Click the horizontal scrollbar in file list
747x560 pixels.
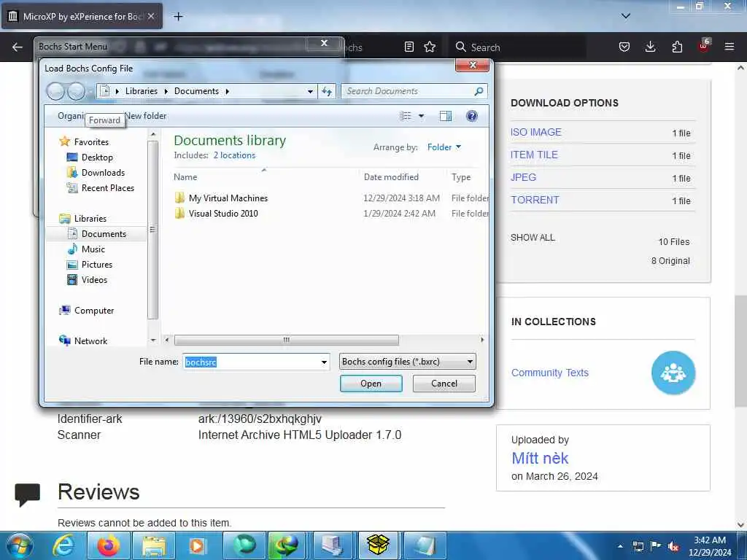[286, 340]
